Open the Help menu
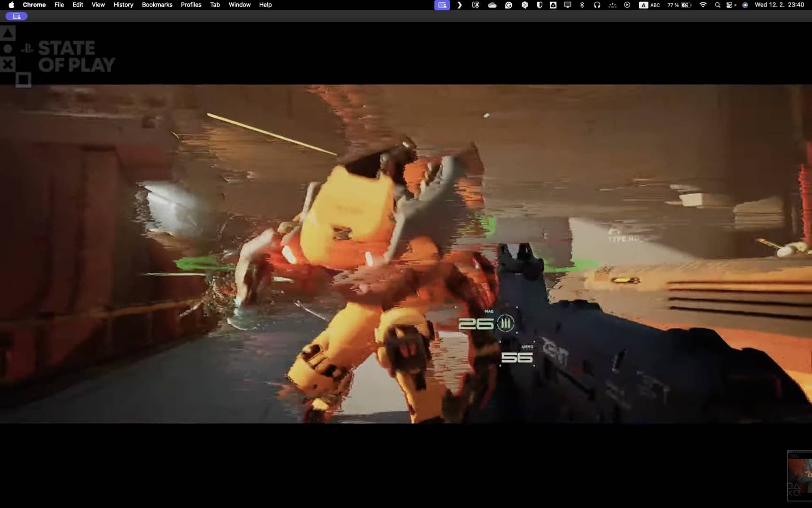Screen dimensions: 812x508 tap(265, 5)
